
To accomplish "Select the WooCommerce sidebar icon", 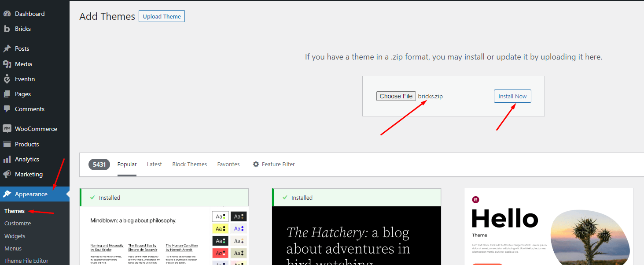I will tap(7, 128).
